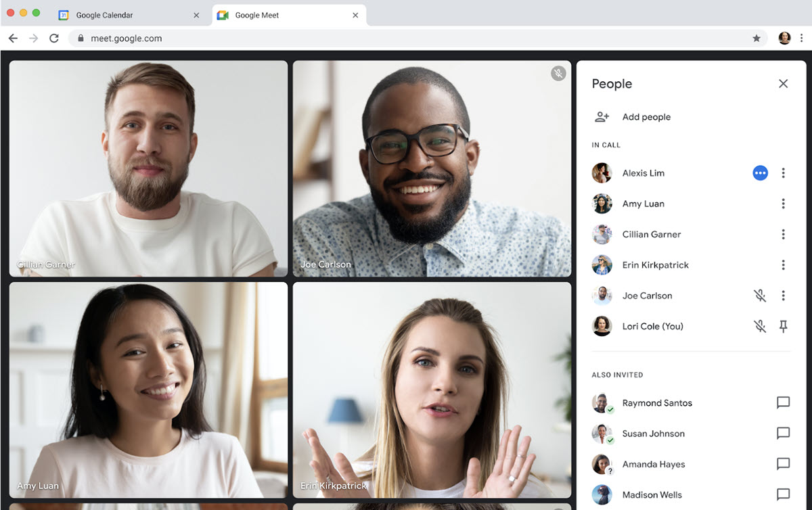Expand the options menu for Cillian Garner
This screenshot has height=510, width=812.
[783, 234]
